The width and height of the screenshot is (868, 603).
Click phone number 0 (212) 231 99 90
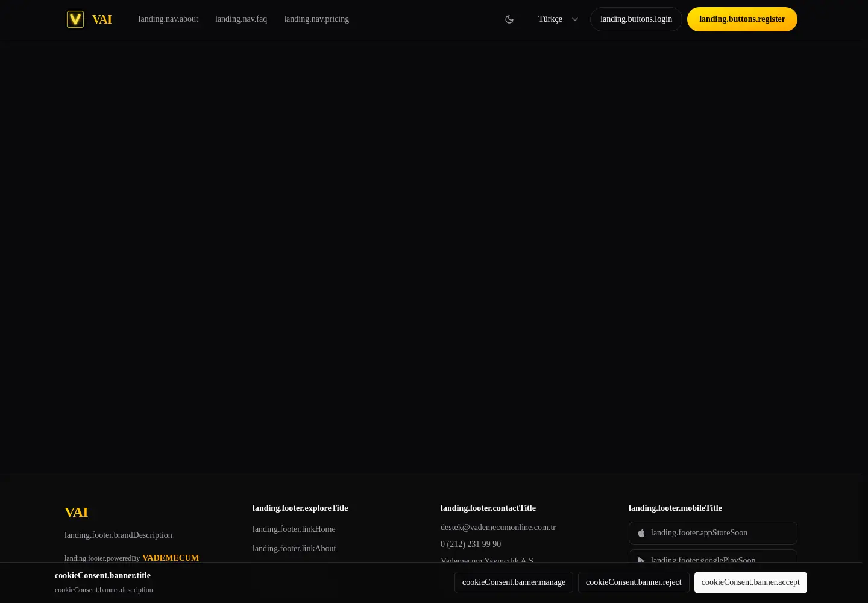coord(471,544)
